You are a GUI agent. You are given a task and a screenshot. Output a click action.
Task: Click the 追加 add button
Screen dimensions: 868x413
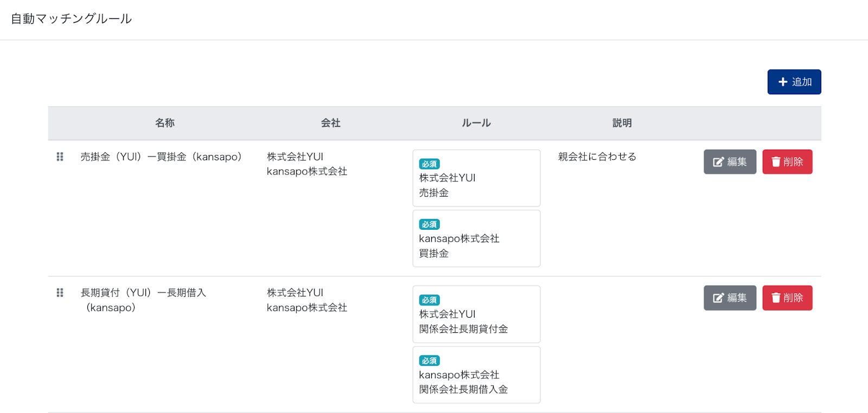[794, 82]
